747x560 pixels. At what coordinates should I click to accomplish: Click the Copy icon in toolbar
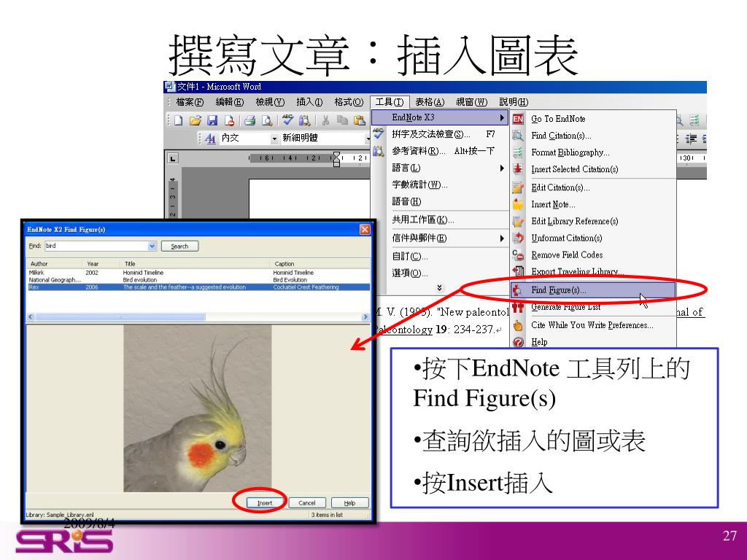coord(342,120)
